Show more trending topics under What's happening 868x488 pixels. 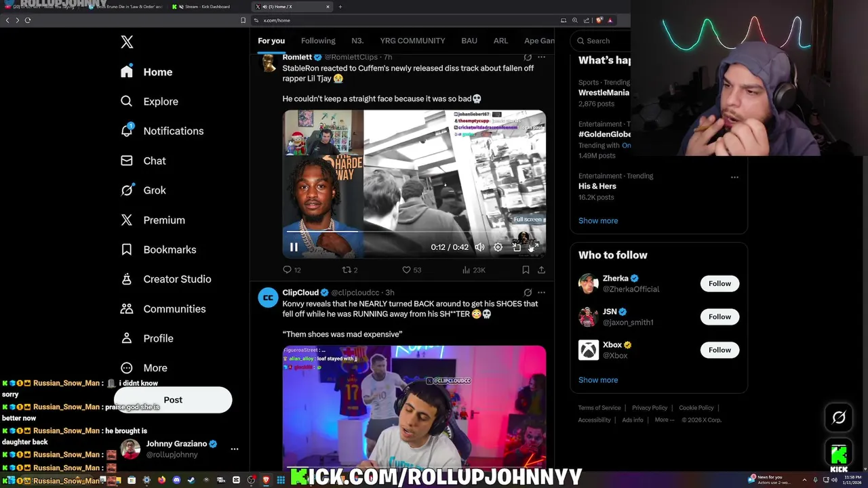click(x=598, y=221)
